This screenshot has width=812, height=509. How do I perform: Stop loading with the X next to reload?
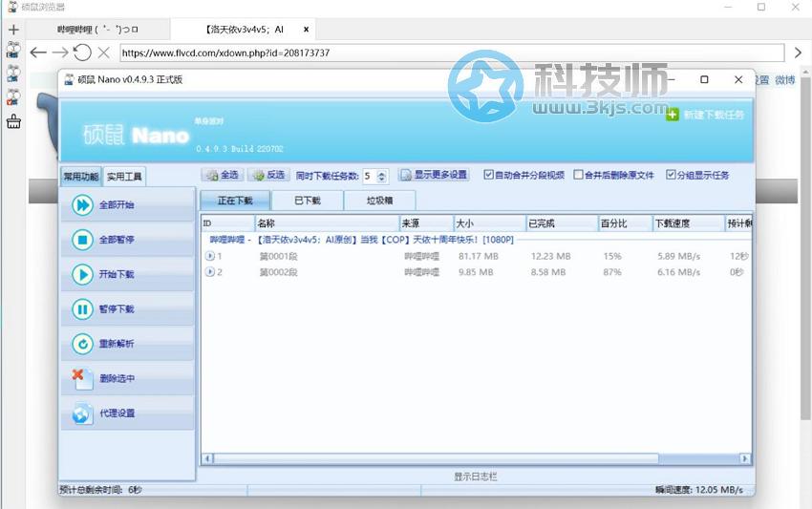click(x=103, y=53)
